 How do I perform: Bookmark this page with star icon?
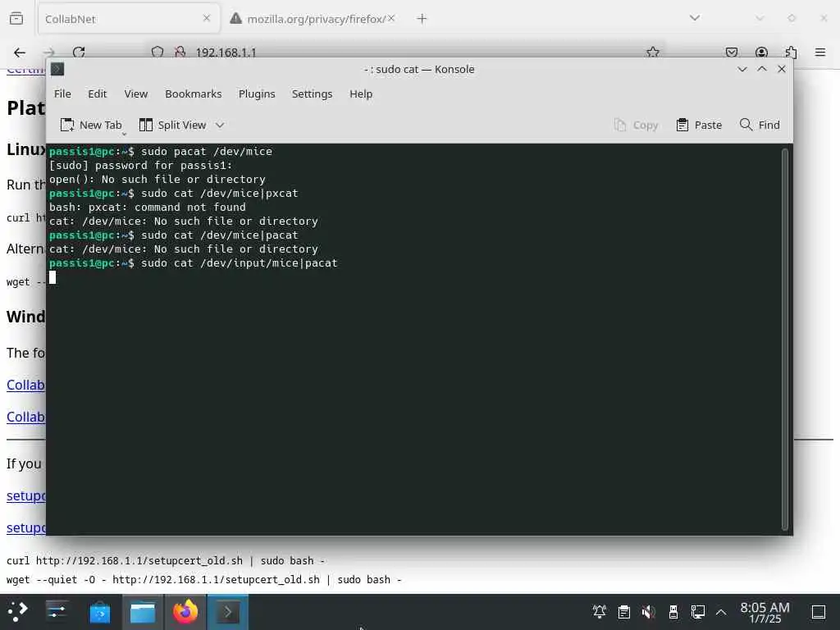pos(652,52)
